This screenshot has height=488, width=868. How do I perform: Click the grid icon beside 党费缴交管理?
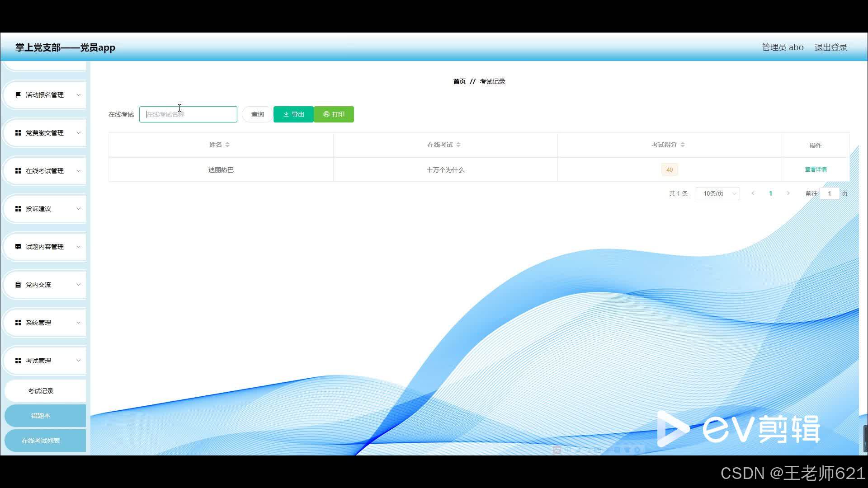[x=18, y=133]
